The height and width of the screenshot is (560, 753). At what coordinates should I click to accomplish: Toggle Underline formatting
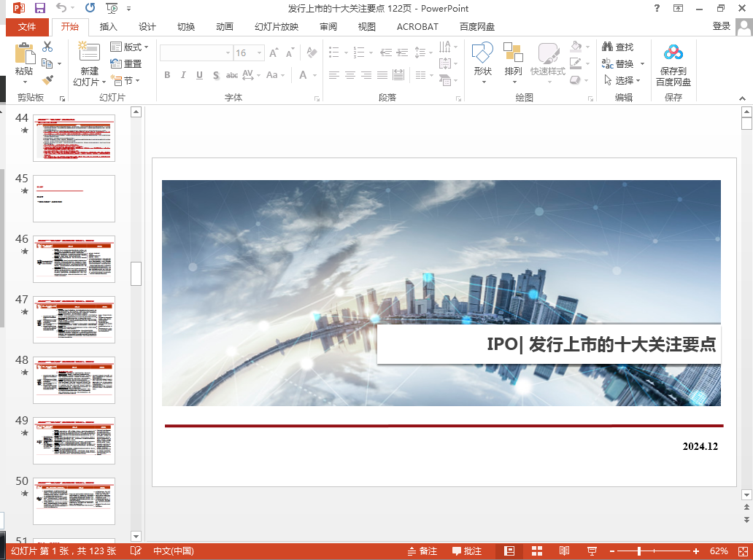coord(199,75)
